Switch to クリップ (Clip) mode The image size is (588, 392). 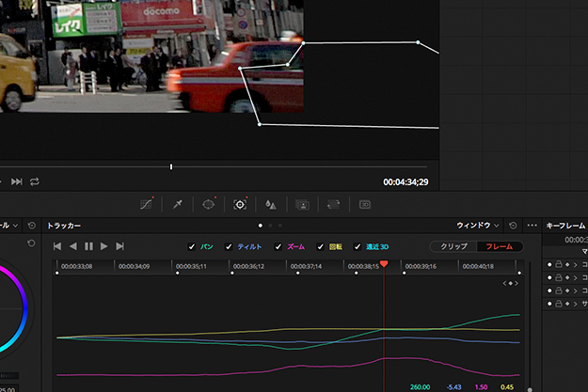[453, 246]
